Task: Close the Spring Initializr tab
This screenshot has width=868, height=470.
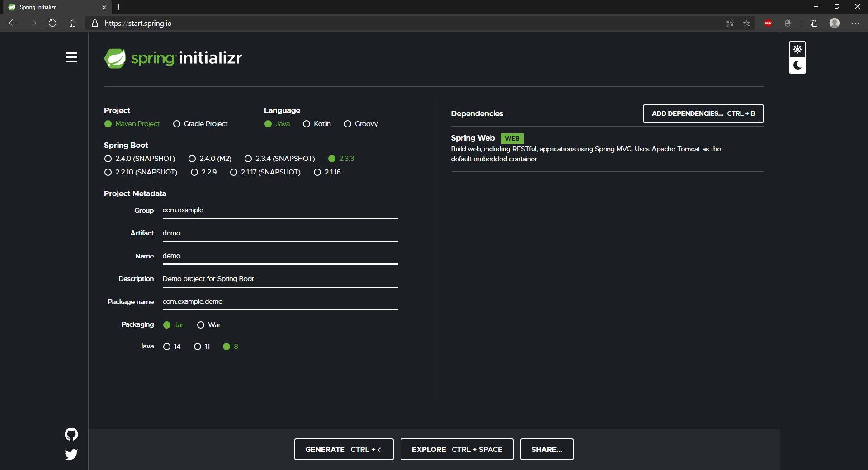Action: 104,7
